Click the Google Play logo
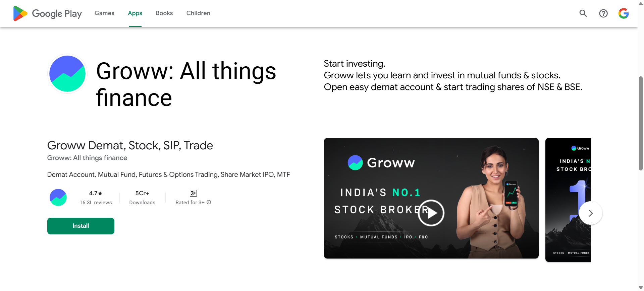The height and width of the screenshot is (291, 644). click(x=47, y=13)
